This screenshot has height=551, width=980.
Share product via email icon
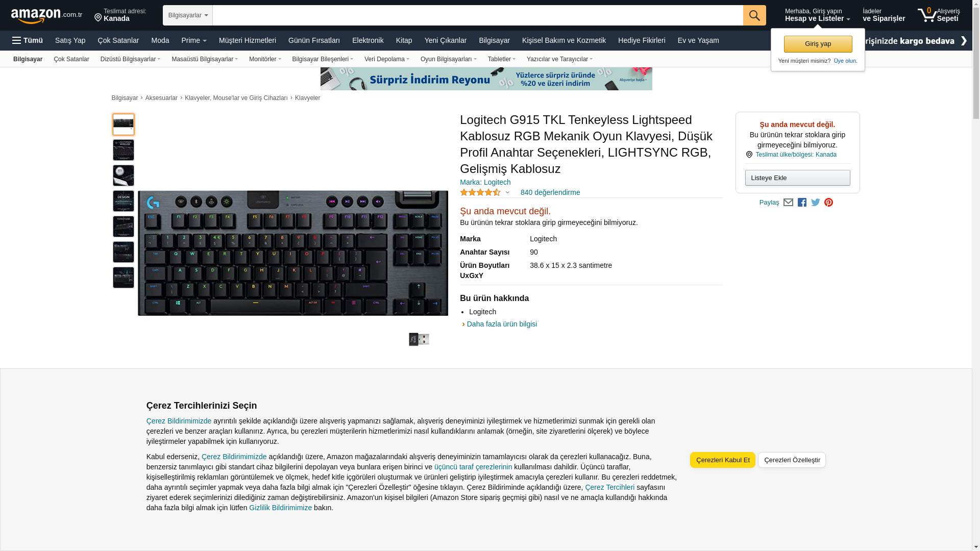point(788,203)
